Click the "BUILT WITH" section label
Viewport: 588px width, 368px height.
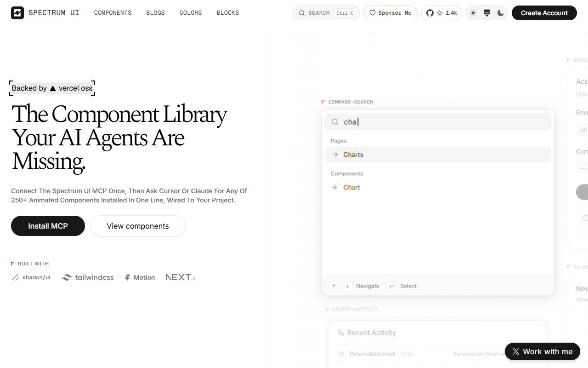[33, 264]
